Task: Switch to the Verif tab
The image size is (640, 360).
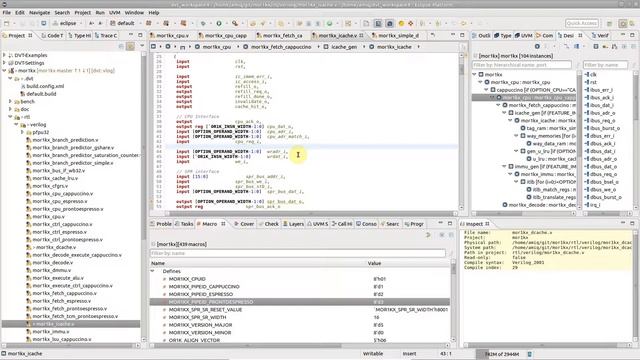Action: point(600,36)
